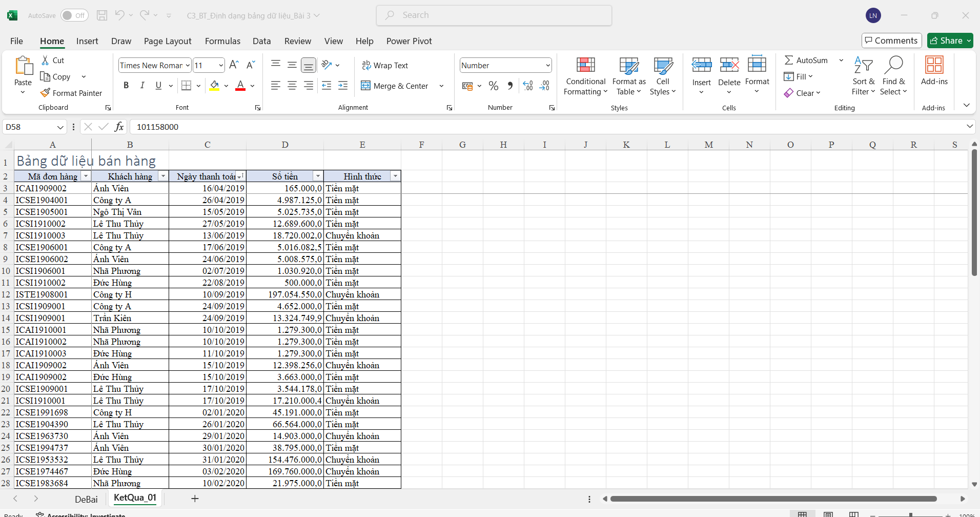Open the Khách hàng column filter dropdown
Screen dimensions: 980x517
tap(163, 176)
